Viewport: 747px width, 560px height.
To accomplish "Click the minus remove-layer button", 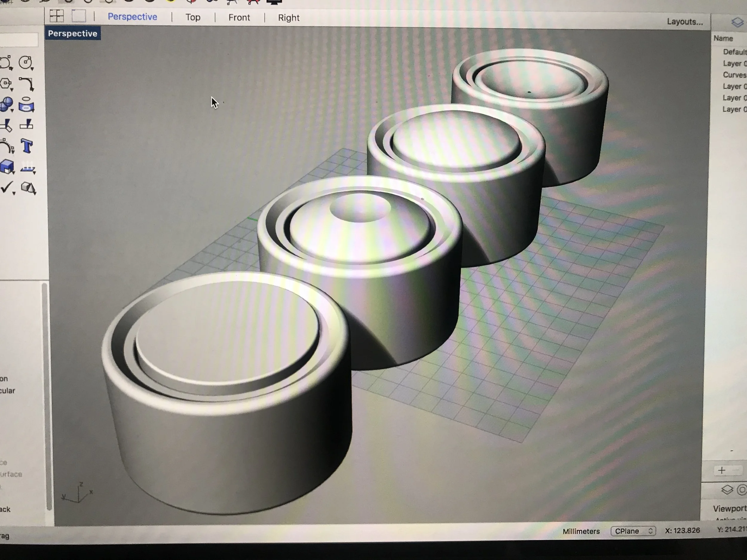I will tap(736, 470).
